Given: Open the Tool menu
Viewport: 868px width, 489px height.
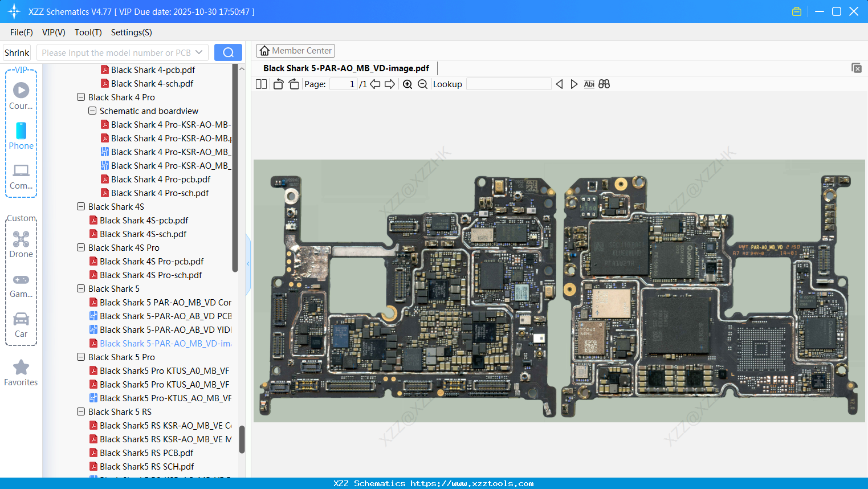Looking at the screenshot, I should click(x=88, y=32).
